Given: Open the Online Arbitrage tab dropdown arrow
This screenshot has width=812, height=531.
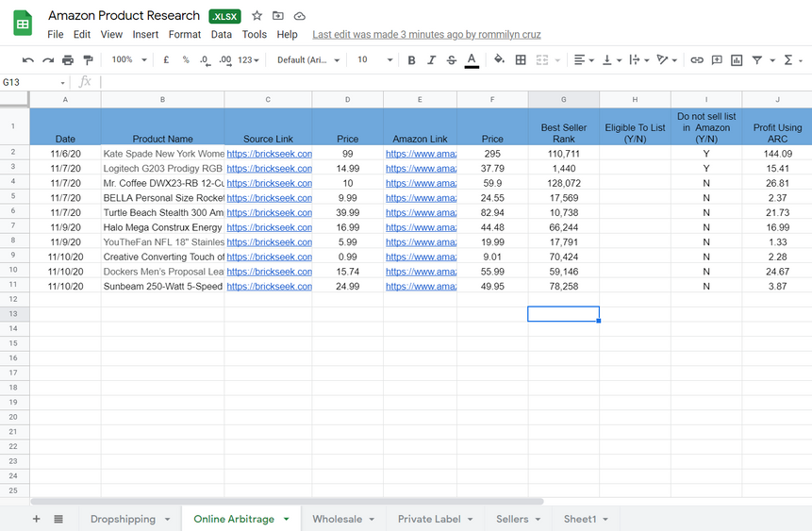Looking at the screenshot, I should (287, 519).
